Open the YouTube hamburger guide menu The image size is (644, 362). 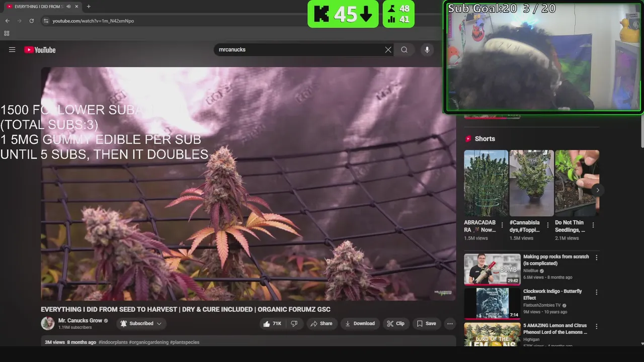point(12,50)
